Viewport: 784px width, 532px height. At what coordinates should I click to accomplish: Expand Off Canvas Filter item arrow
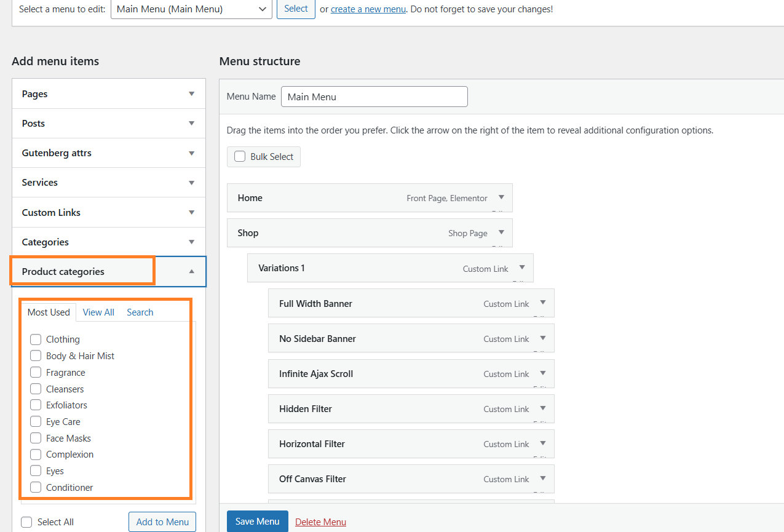(x=543, y=478)
